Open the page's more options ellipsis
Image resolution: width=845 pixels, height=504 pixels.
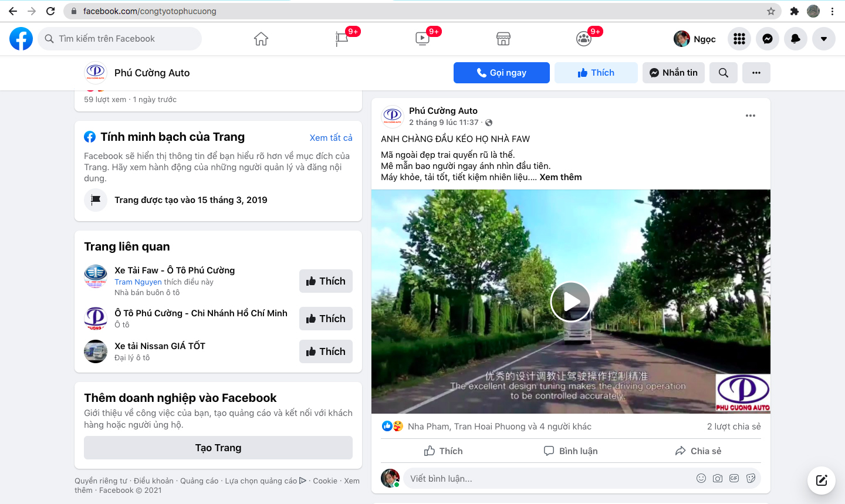tap(756, 73)
